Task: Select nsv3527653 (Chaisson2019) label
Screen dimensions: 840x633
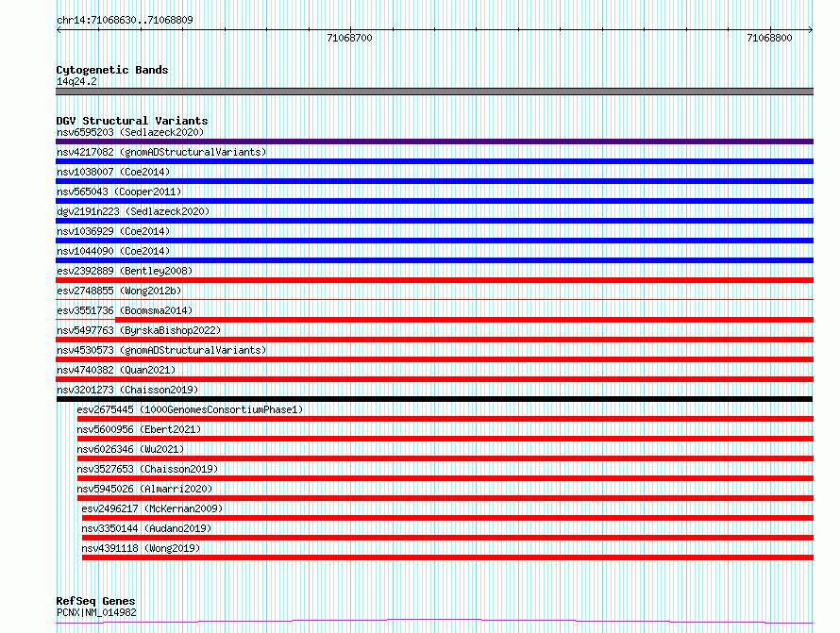Action: coord(147,469)
